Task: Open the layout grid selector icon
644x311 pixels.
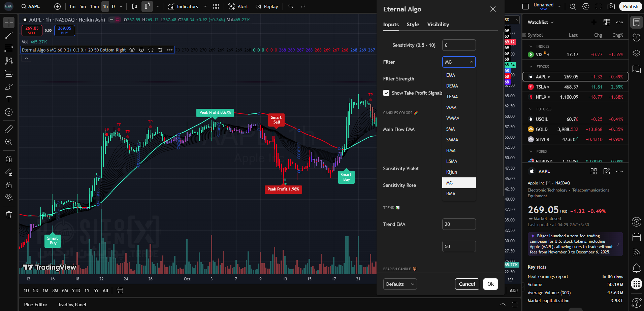Action: [x=216, y=6]
